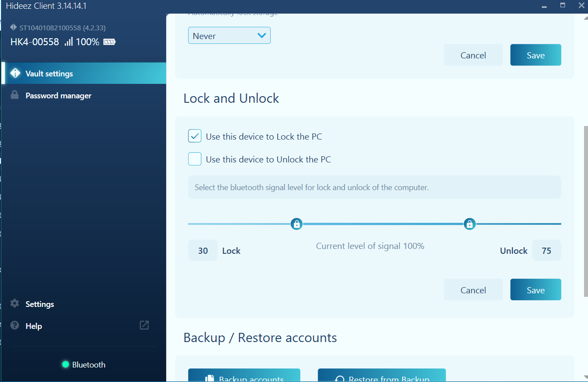Click the device battery level icon

point(109,42)
